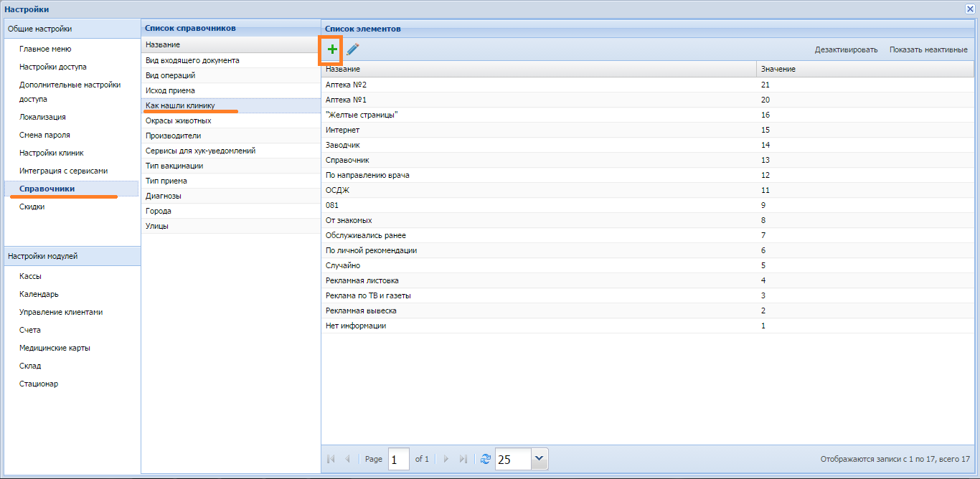Select the Окрасы животных reference list

pos(178,120)
